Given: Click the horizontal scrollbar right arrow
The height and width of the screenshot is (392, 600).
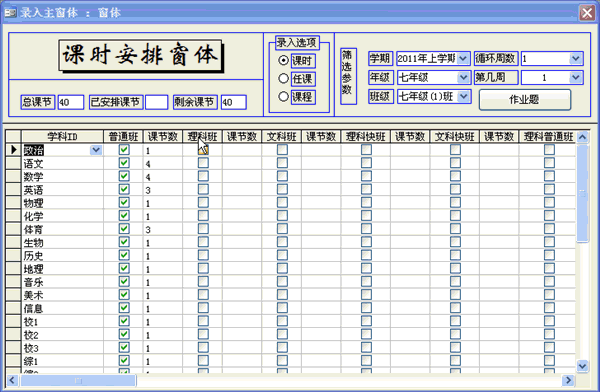Looking at the screenshot, I should 569,380.
